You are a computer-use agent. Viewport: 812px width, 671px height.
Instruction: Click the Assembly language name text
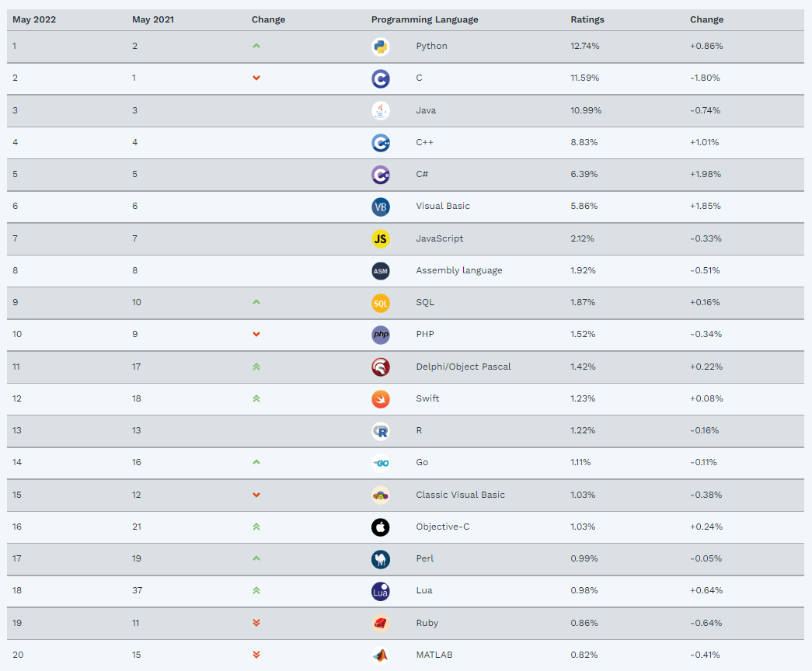click(459, 270)
